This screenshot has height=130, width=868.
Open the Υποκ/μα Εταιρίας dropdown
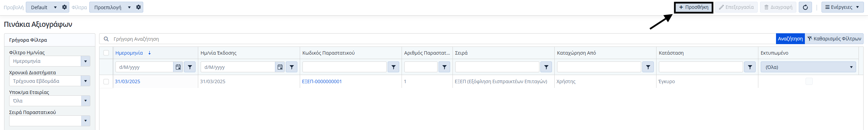[x=86, y=101]
